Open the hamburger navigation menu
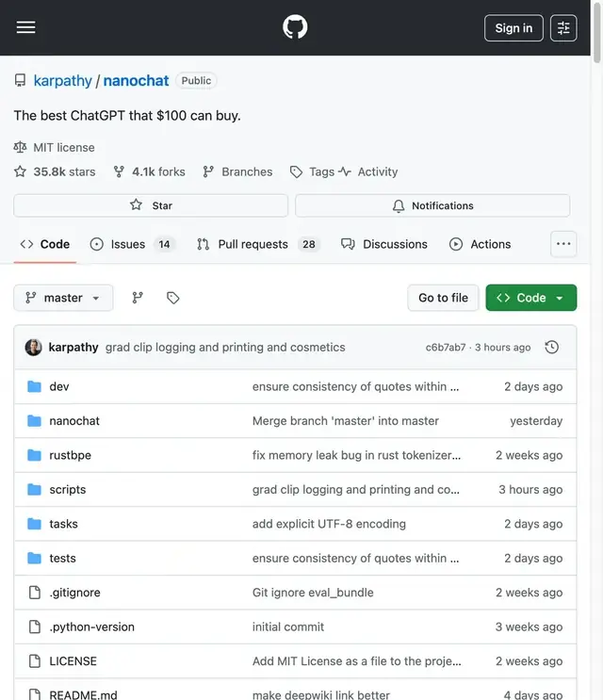Viewport: 603px width, 700px height. pos(25,27)
